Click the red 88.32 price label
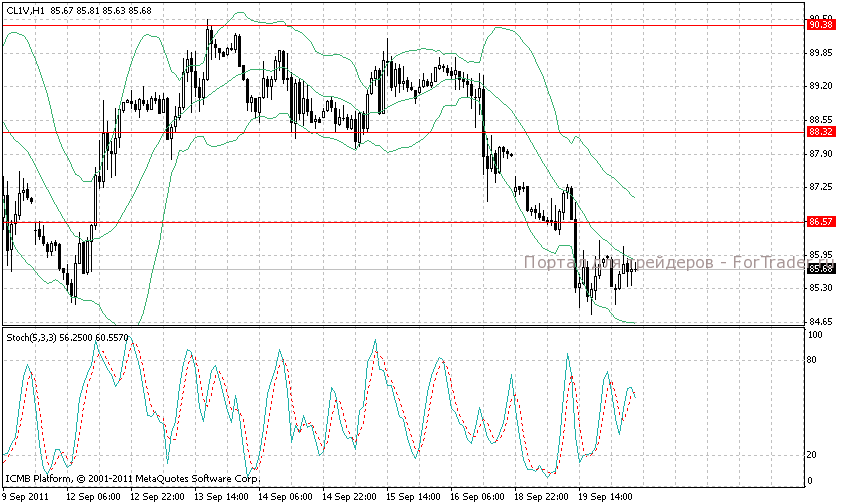Screen dimensions: 842x504 coord(821,132)
